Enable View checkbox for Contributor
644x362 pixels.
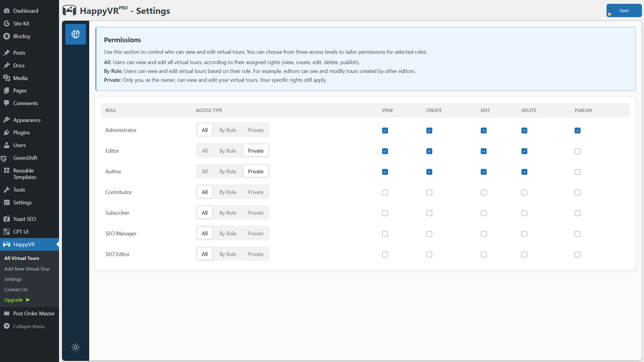point(385,193)
